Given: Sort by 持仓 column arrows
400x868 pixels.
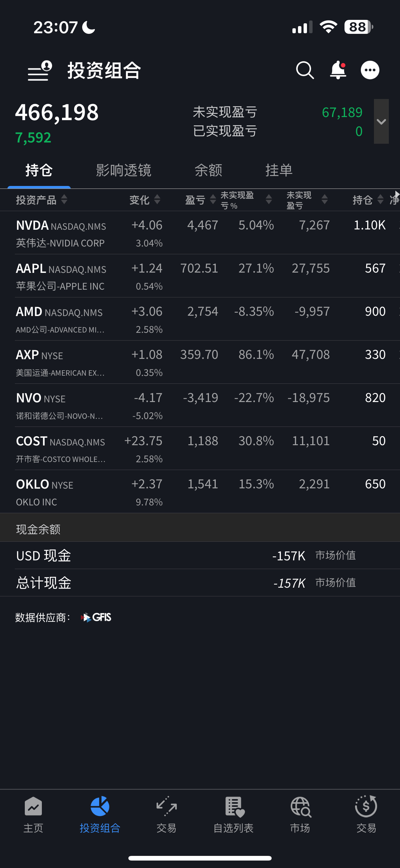Looking at the screenshot, I should point(380,200).
